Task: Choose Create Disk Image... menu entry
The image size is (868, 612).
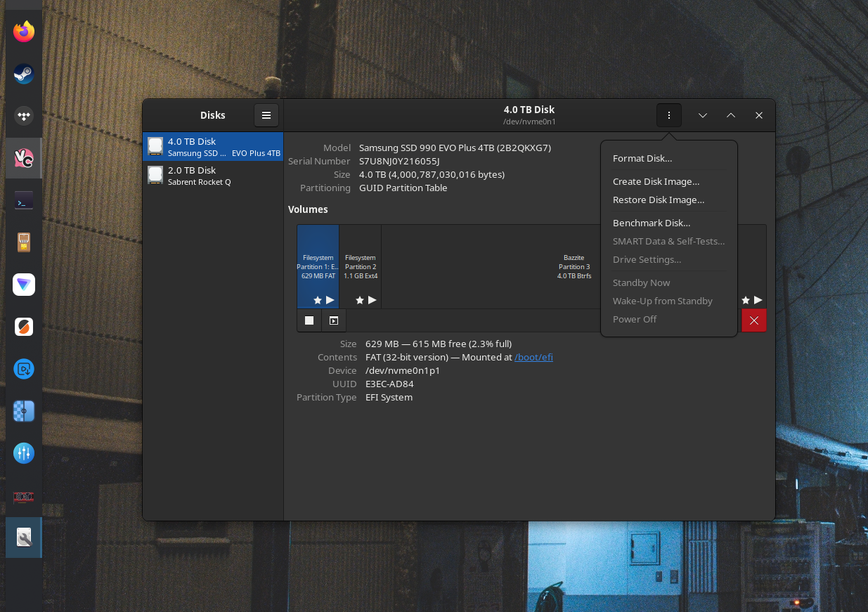Action: (656, 181)
